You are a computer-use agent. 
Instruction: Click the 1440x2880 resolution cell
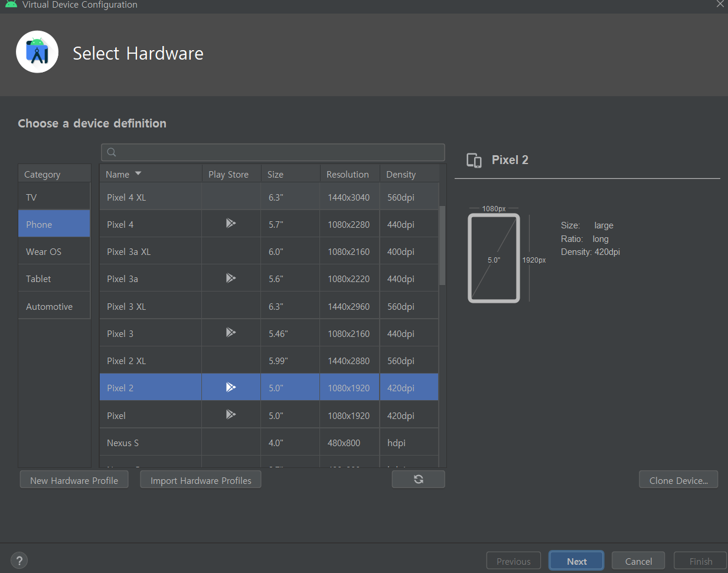[348, 361]
